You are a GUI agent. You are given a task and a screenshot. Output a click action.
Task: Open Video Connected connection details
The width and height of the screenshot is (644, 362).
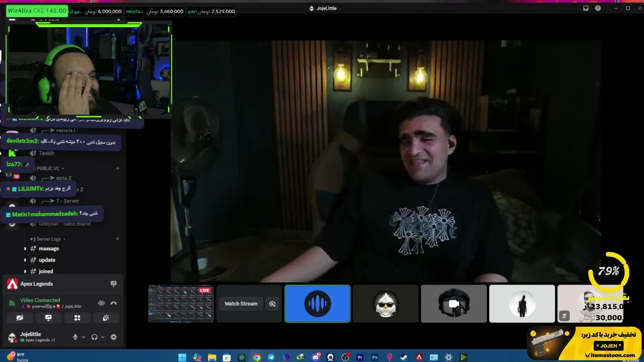(x=40, y=300)
